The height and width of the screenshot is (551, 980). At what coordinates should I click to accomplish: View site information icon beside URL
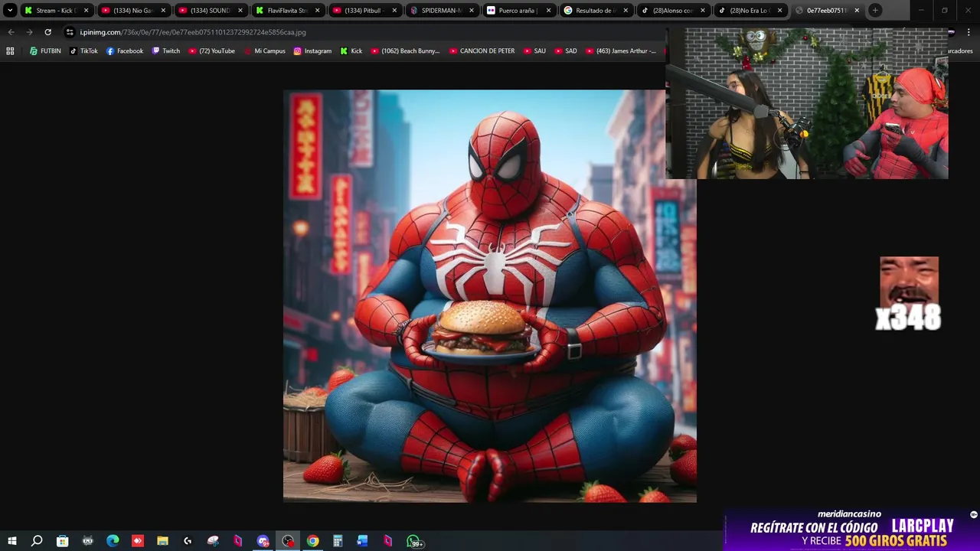70,32
